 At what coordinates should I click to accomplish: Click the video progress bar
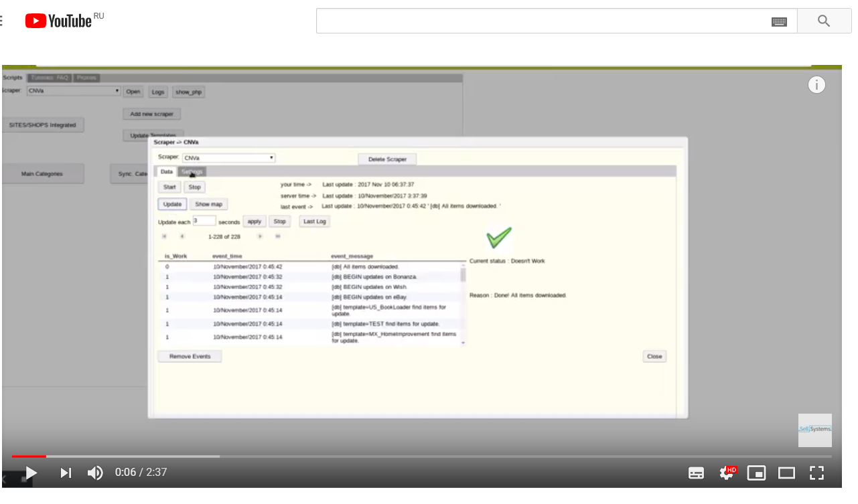421,456
